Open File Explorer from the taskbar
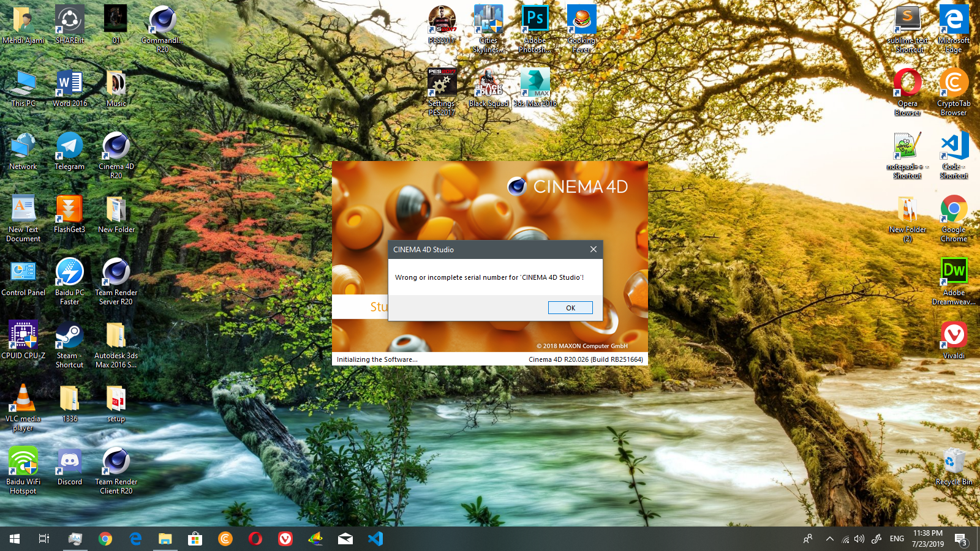This screenshot has width=980, height=551. click(x=165, y=539)
